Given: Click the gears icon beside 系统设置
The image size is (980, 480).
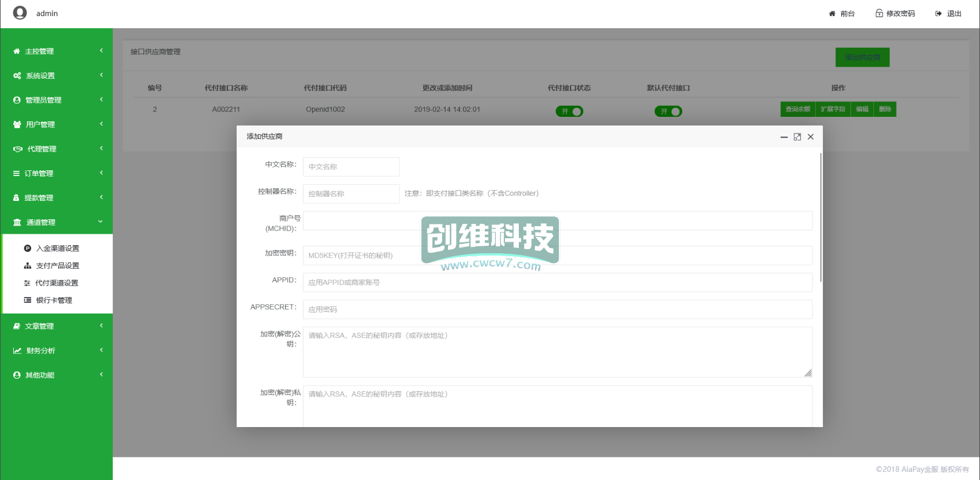Looking at the screenshot, I should pyautogui.click(x=17, y=75).
